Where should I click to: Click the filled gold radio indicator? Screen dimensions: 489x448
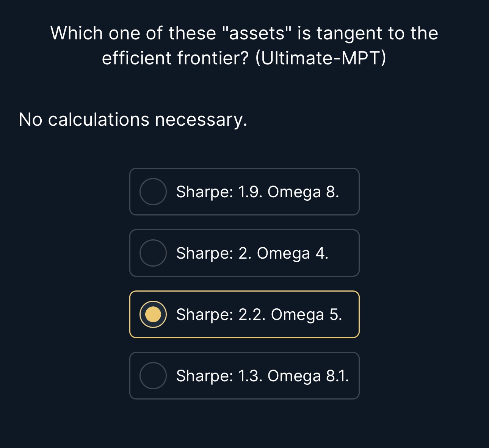(x=154, y=314)
